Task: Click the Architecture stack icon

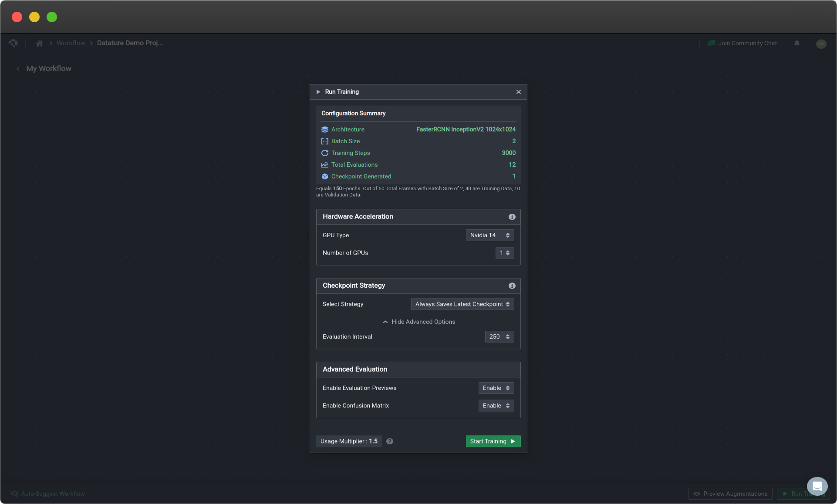Action: (x=324, y=129)
